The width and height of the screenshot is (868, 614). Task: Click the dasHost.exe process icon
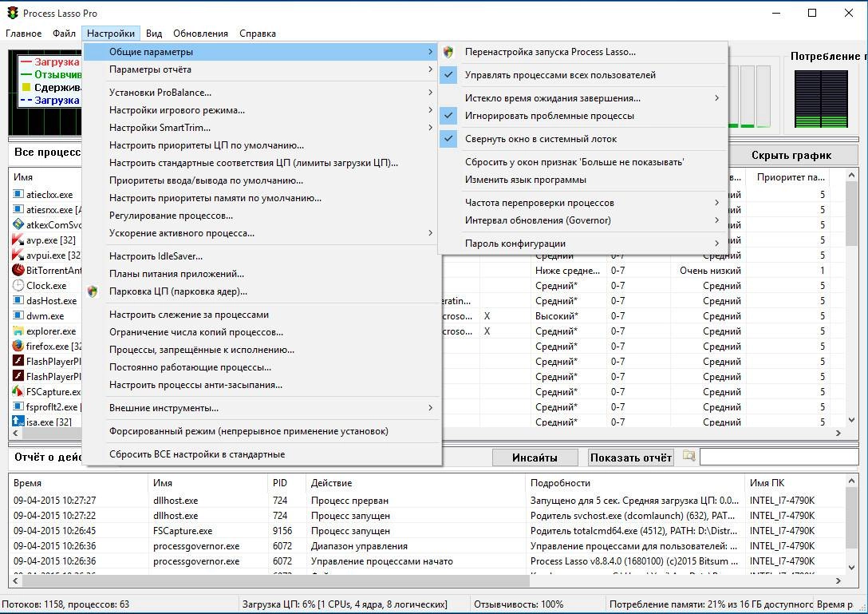click(x=18, y=300)
